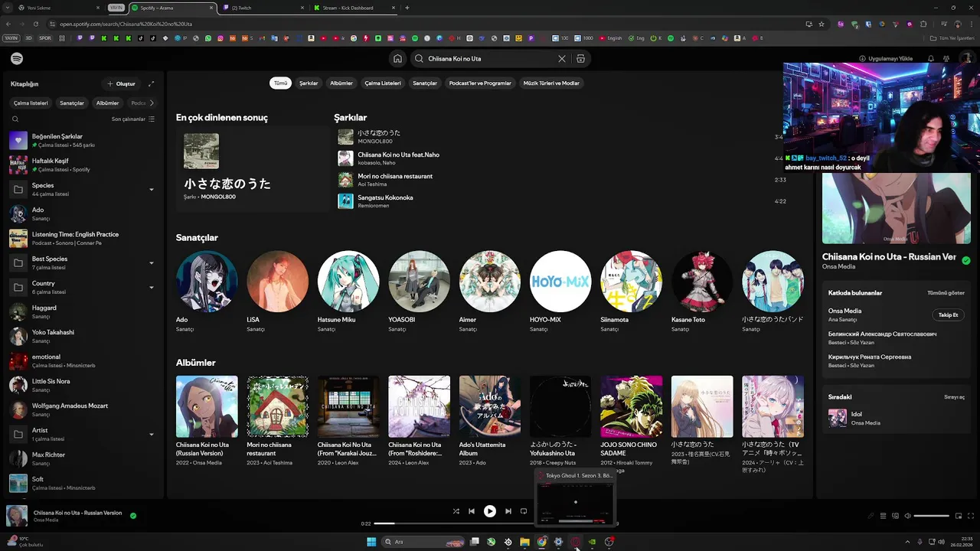Adjust the volume slider
Image resolution: width=980 pixels, height=551 pixels.
pos(932,516)
